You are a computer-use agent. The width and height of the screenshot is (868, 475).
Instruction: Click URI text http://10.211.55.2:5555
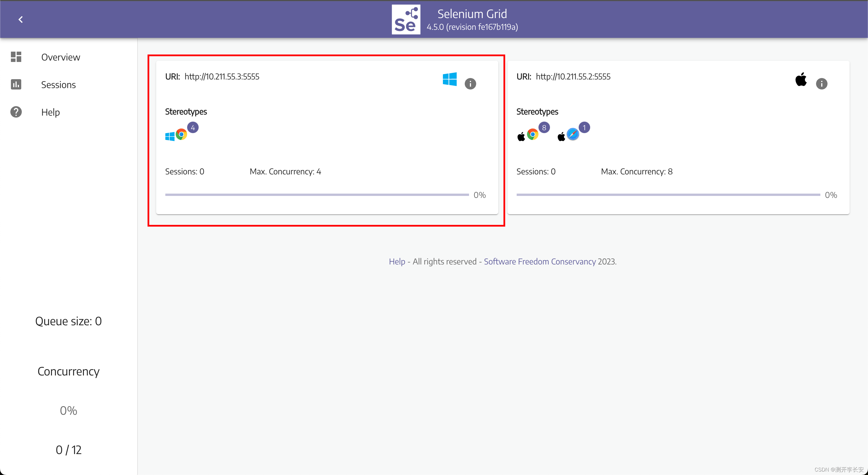click(573, 77)
